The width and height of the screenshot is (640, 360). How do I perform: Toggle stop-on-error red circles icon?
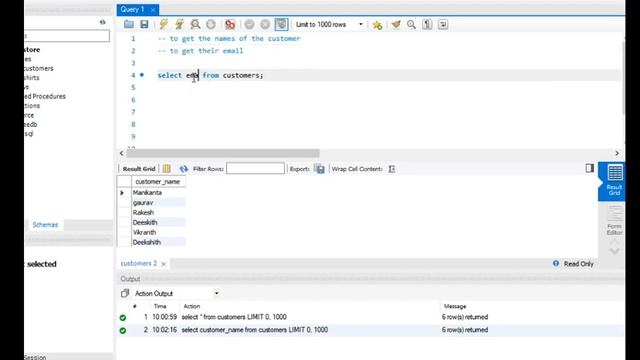[230, 24]
